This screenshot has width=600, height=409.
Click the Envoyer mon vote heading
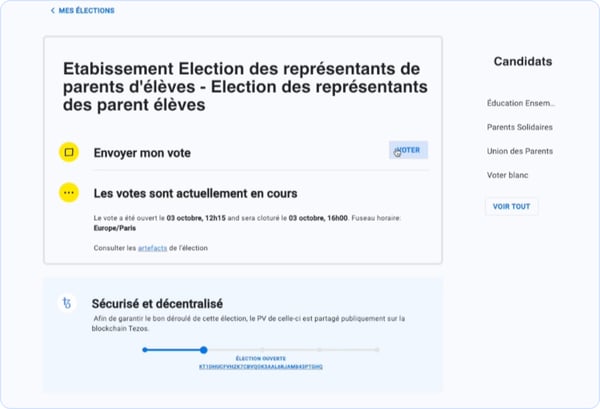pos(142,153)
